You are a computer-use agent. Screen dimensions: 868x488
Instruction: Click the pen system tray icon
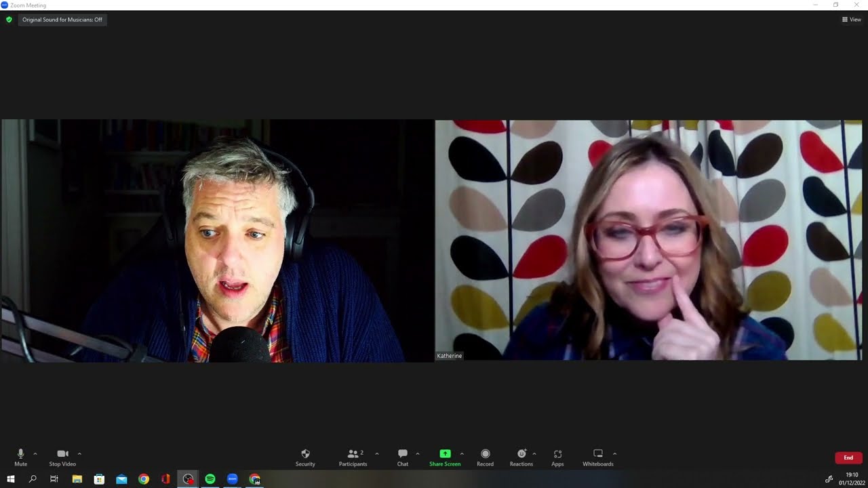[x=829, y=479]
